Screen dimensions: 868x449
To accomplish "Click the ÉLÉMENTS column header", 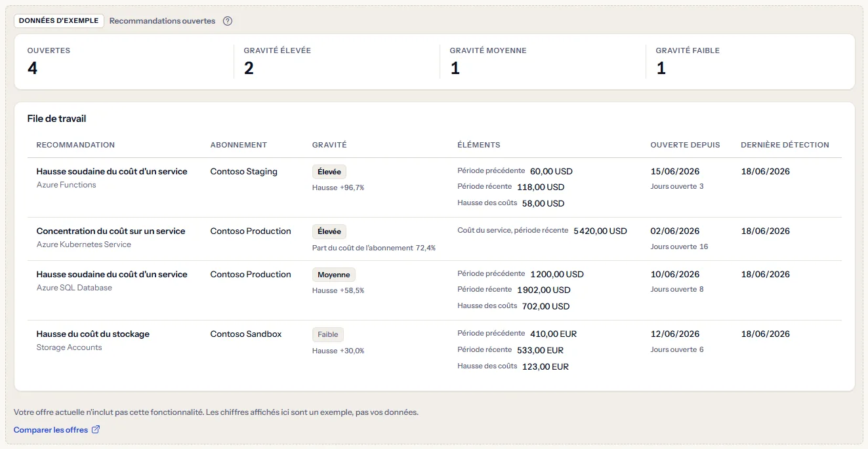I will (479, 145).
